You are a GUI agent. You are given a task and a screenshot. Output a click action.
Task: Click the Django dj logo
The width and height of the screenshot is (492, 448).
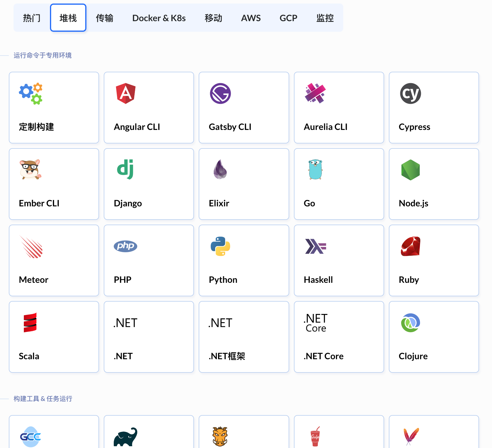click(125, 169)
